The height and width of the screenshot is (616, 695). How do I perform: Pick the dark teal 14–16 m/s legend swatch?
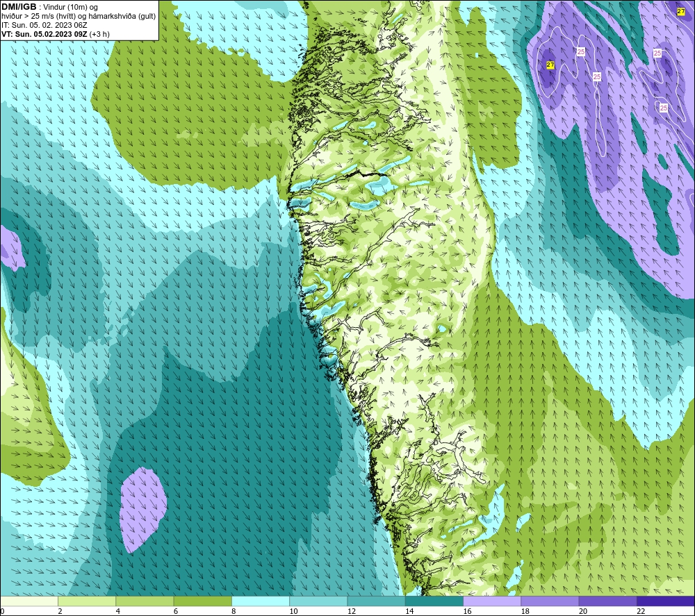[x=434, y=601]
